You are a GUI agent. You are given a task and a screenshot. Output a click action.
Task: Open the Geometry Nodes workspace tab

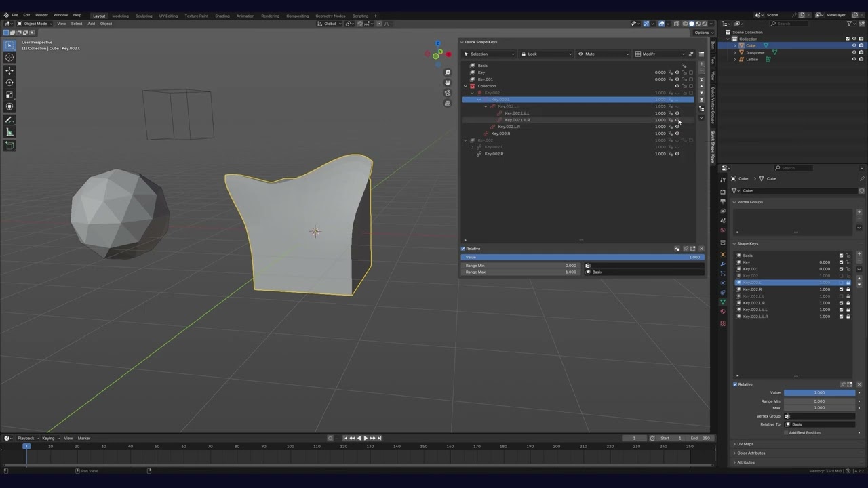pyautogui.click(x=330, y=16)
